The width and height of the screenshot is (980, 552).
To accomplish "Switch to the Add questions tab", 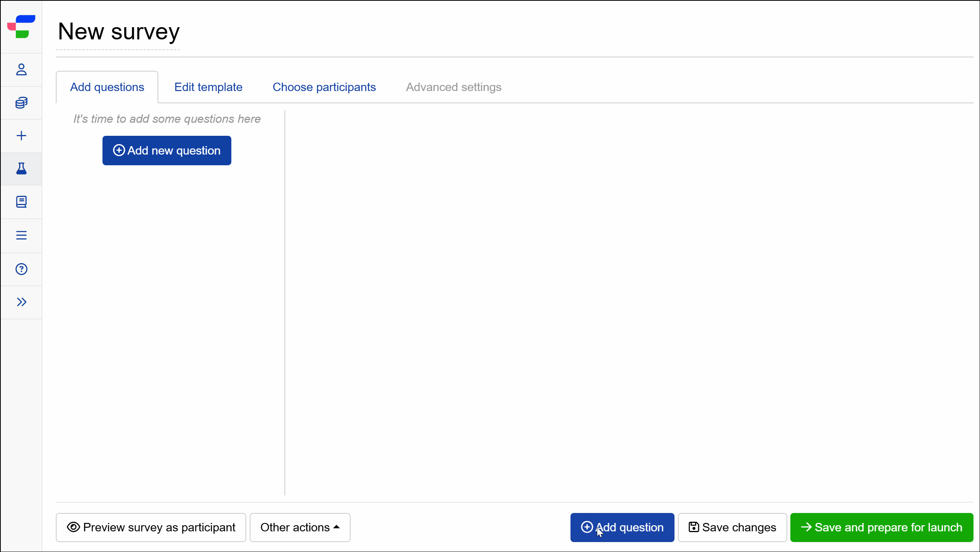I will point(107,87).
